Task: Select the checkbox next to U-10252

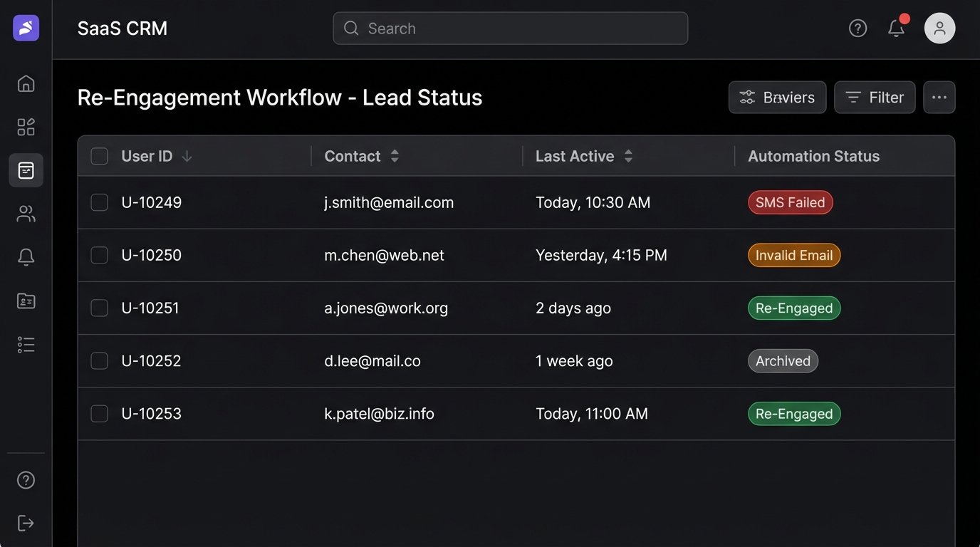Action: [99, 360]
